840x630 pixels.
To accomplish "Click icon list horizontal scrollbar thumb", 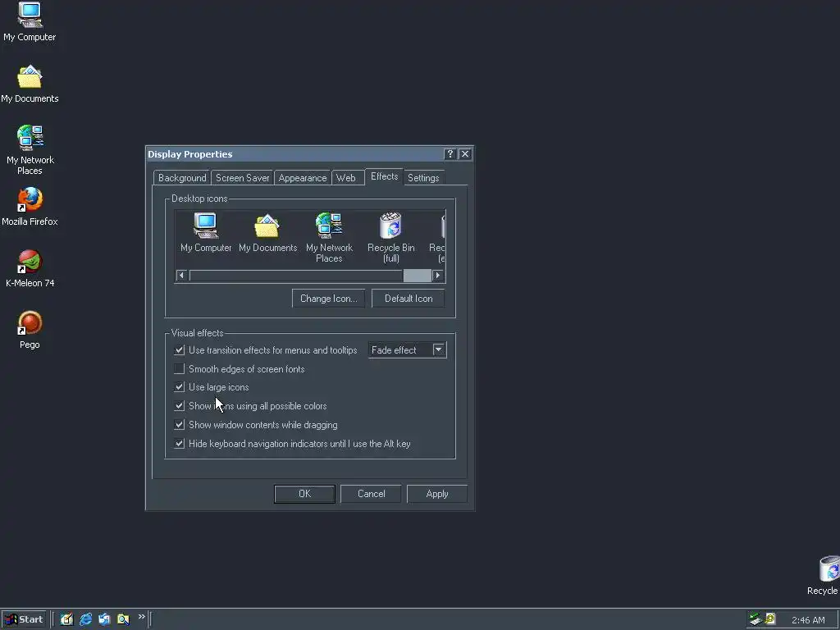I will (418, 276).
